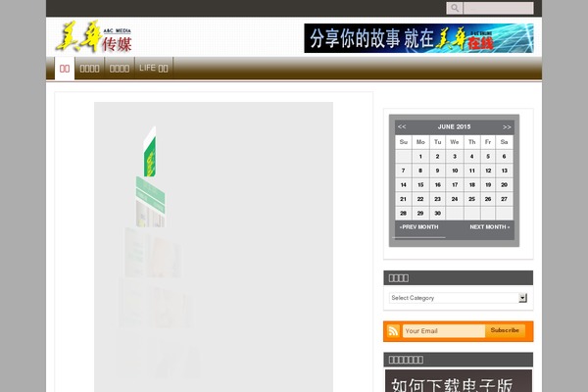Select June 22 in the calendar
The width and height of the screenshot is (588, 392).
(x=420, y=199)
